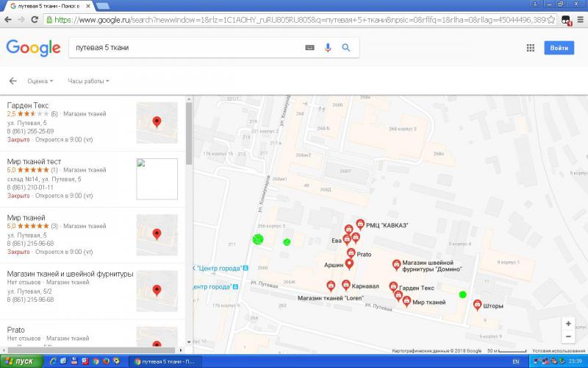588x368 pixels.
Task: Open Chrome's main menu
Action: pos(579,20)
